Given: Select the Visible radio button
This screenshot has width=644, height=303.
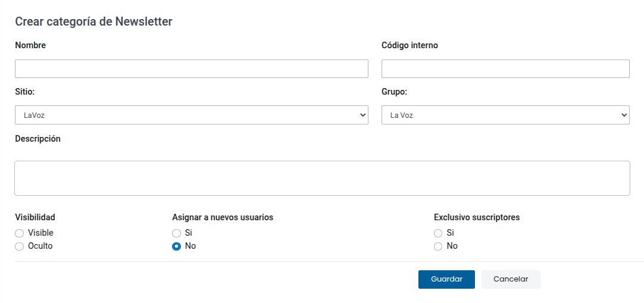Looking at the screenshot, I should pos(20,233).
